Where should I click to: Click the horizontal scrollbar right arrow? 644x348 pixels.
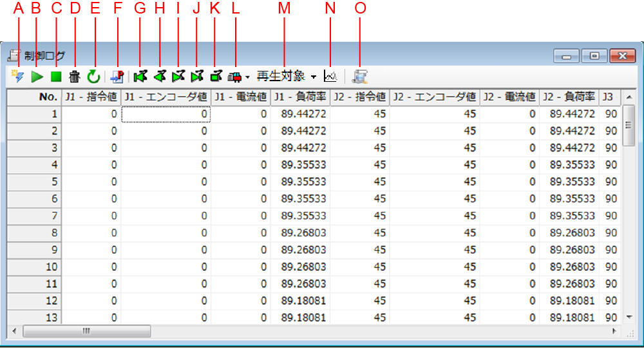point(614,331)
